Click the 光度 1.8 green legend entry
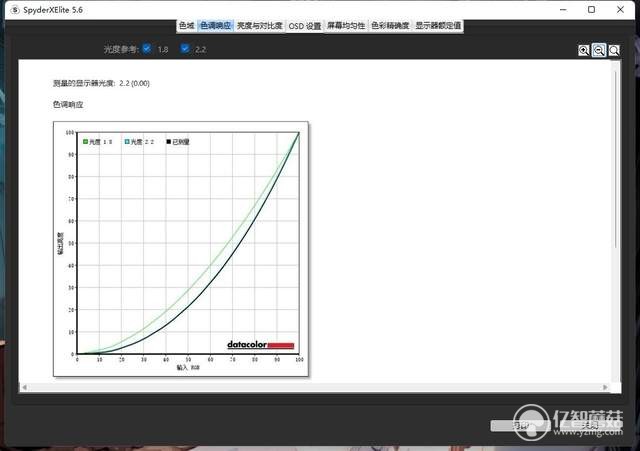The height and width of the screenshot is (451, 640). click(x=98, y=142)
